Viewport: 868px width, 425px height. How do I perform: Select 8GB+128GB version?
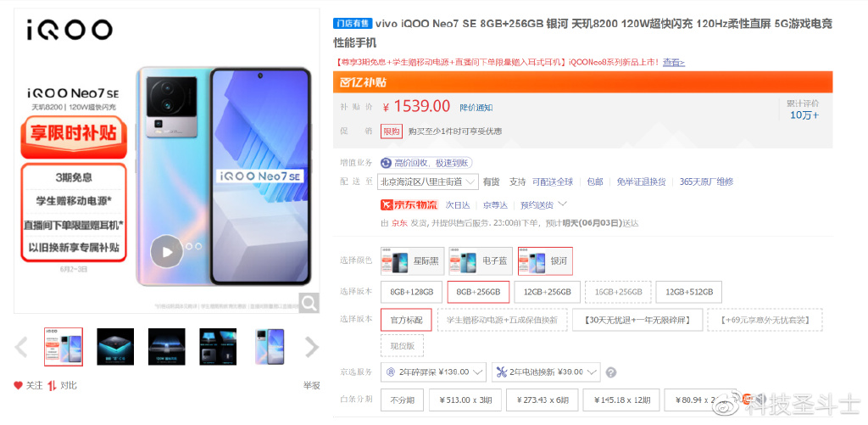click(411, 292)
